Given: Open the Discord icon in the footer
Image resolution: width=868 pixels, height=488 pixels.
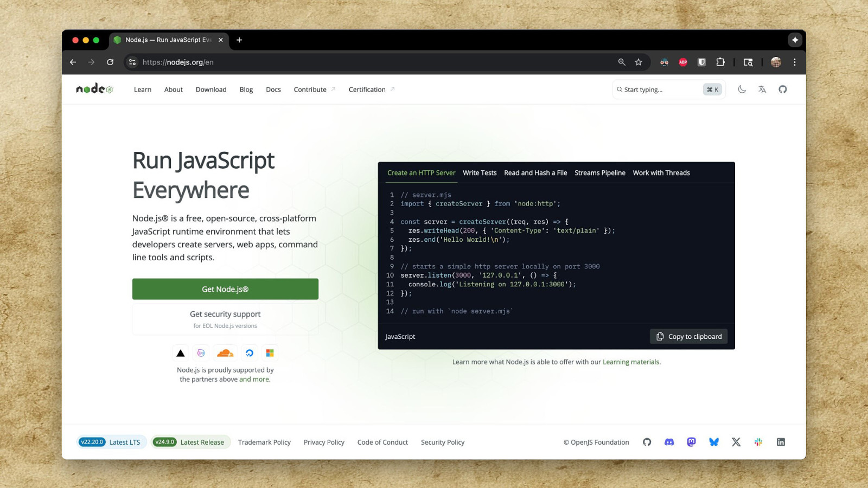Looking at the screenshot, I should [x=669, y=442].
